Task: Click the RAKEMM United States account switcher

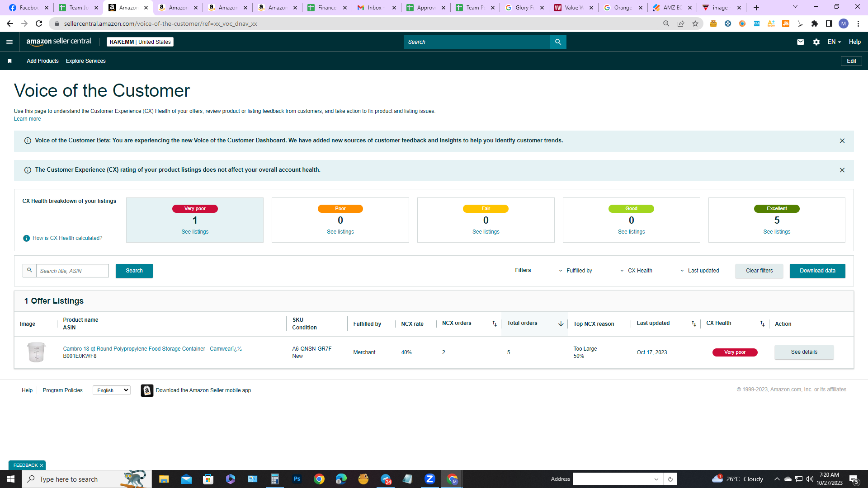Action: point(140,42)
